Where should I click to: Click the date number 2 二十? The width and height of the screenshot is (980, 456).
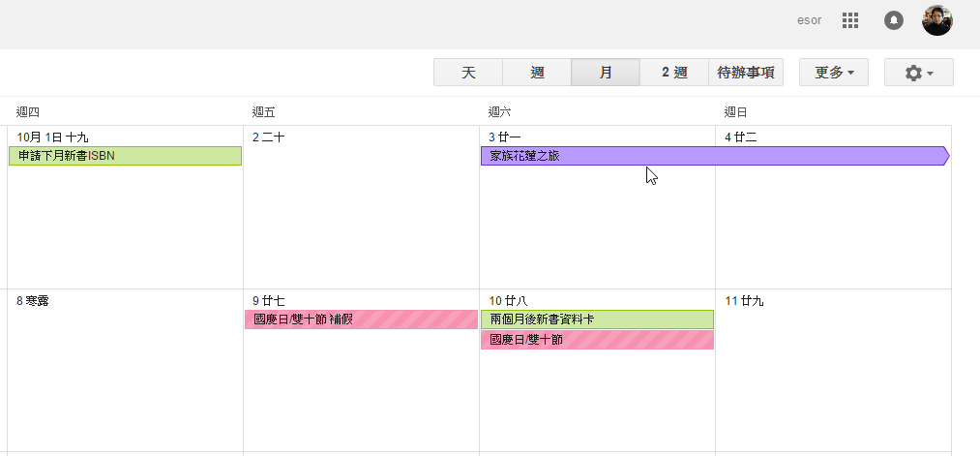pos(268,137)
